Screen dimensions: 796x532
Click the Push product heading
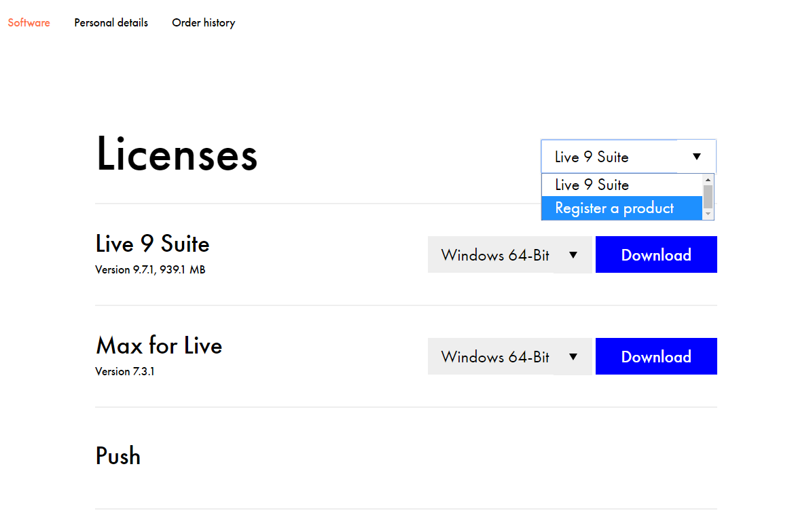click(117, 456)
